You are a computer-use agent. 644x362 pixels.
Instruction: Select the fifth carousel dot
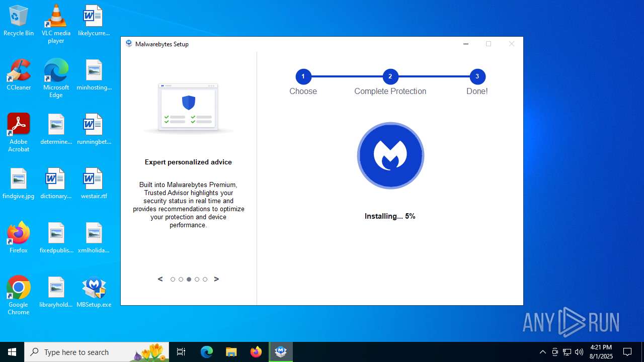[x=205, y=279]
